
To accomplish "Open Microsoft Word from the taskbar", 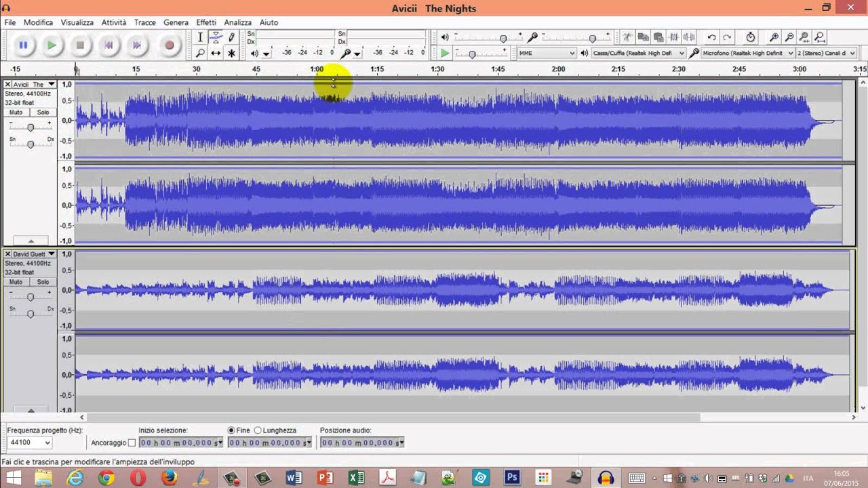I will [294, 478].
